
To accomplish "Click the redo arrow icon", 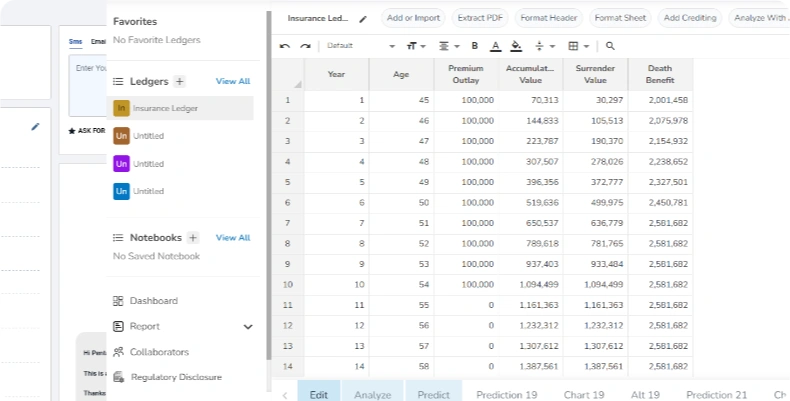I will (x=305, y=46).
